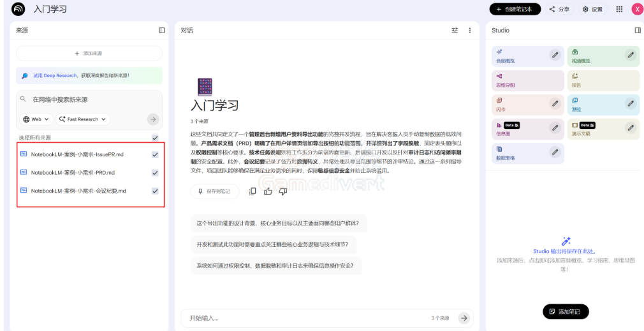The width and height of the screenshot is (644, 331).
Task: Click the 试用 Deep Research link
Action: coord(55,75)
